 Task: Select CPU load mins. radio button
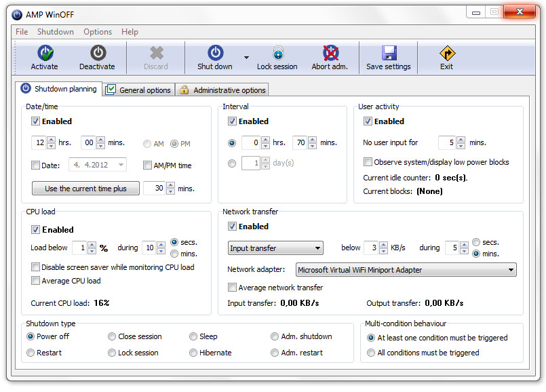[x=174, y=254]
